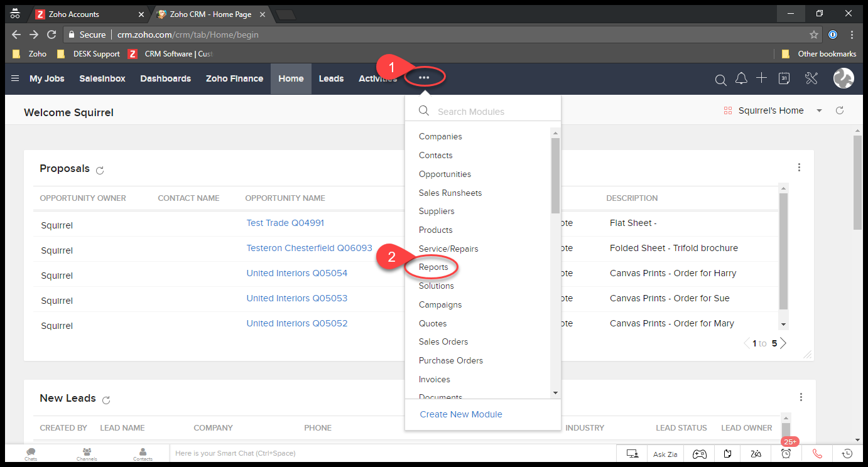Open the Proposals three-dot options menu

click(799, 168)
